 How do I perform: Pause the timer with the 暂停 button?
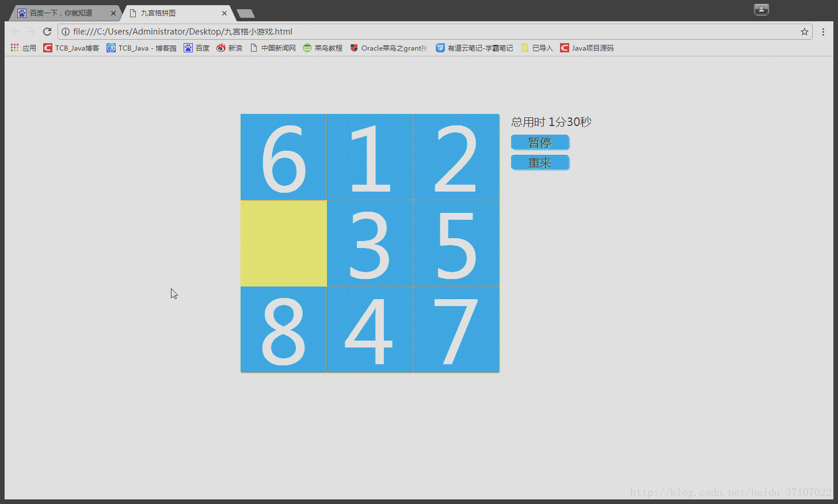tap(540, 142)
